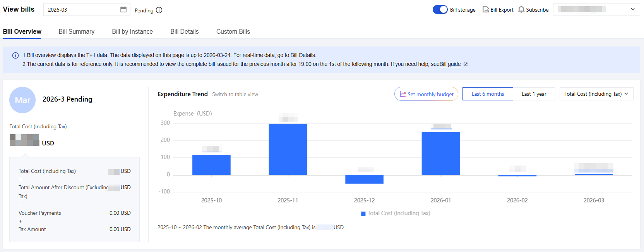Go to the Custom Bills tab
Image resolution: width=644 pixels, height=252 pixels.
coord(233,32)
